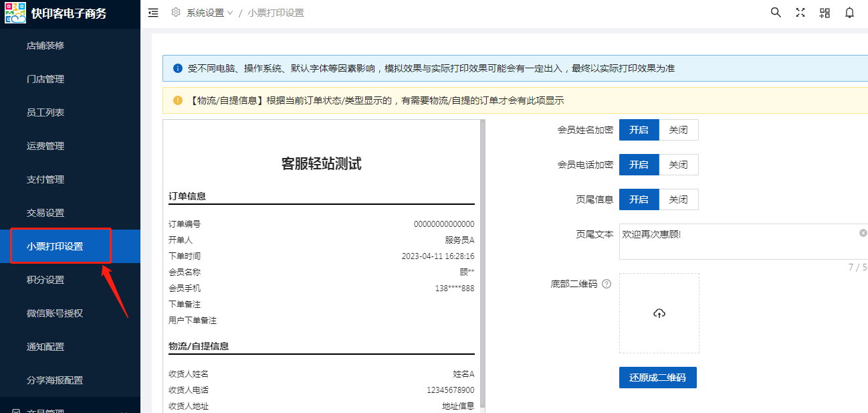This screenshot has height=413, width=868.
Task: Open notifications with the bell icon
Action: (849, 13)
